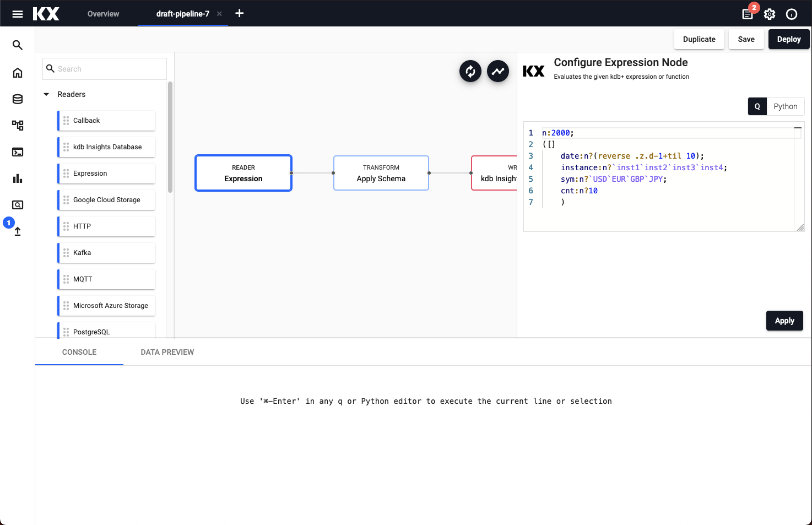812x525 pixels.
Task: Deploy the pipeline
Action: tap(789, 39)
